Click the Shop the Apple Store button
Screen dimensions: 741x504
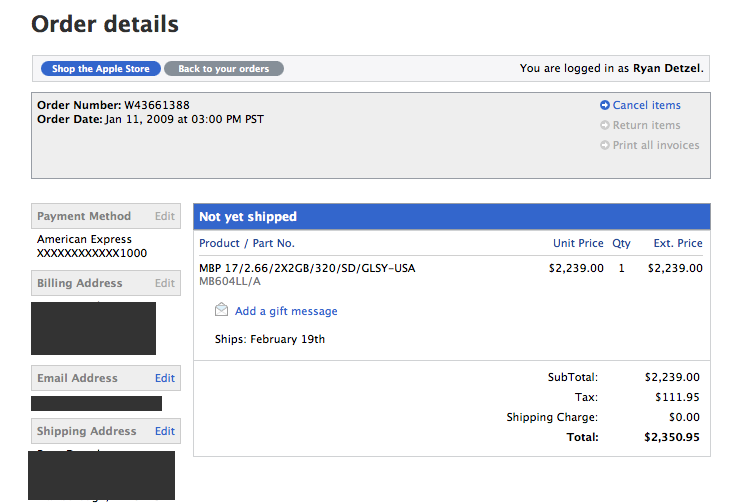pyautogui.click(x=101, y=69)
